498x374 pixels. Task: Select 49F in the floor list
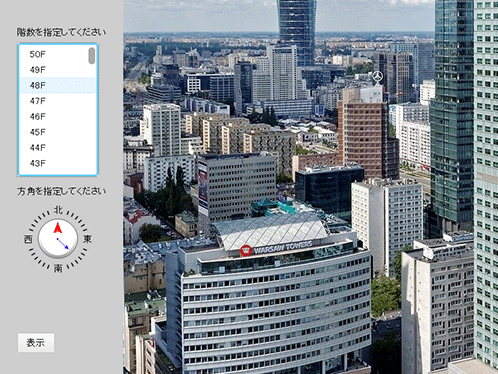[x=57, y=70]
